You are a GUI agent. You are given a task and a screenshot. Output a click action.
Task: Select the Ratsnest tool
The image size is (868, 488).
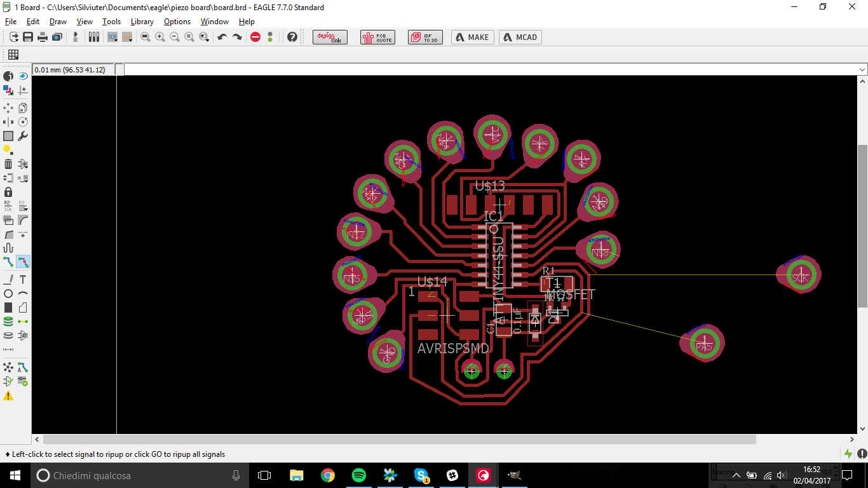click(8, 367)
